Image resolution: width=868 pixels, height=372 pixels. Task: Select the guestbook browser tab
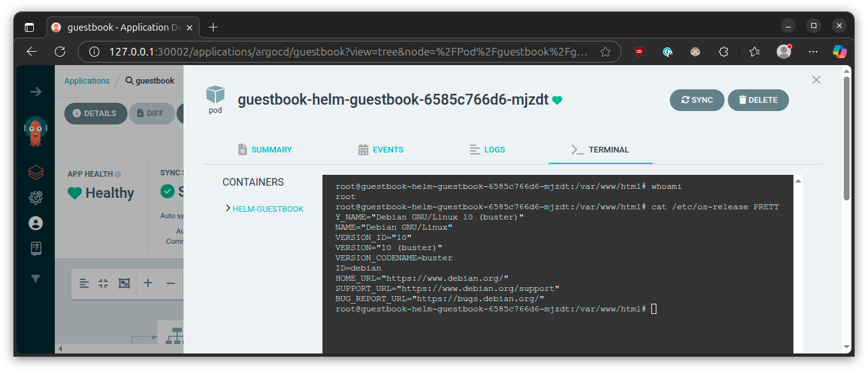(124, 27)
